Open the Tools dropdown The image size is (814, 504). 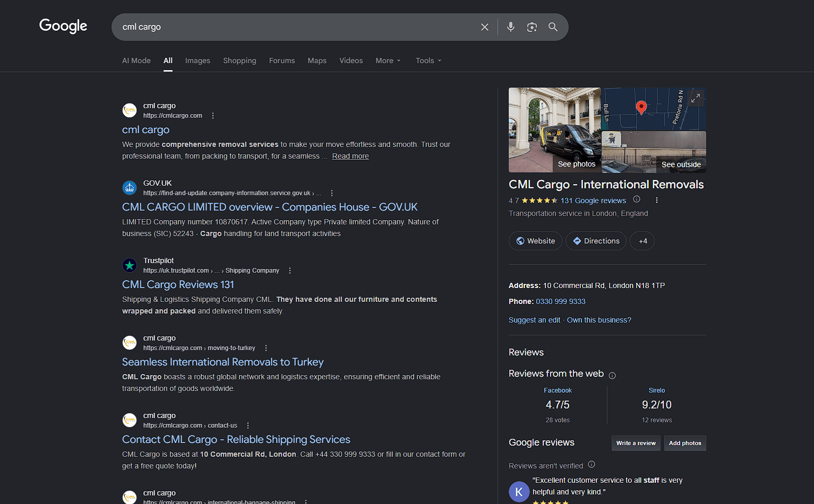429,60
